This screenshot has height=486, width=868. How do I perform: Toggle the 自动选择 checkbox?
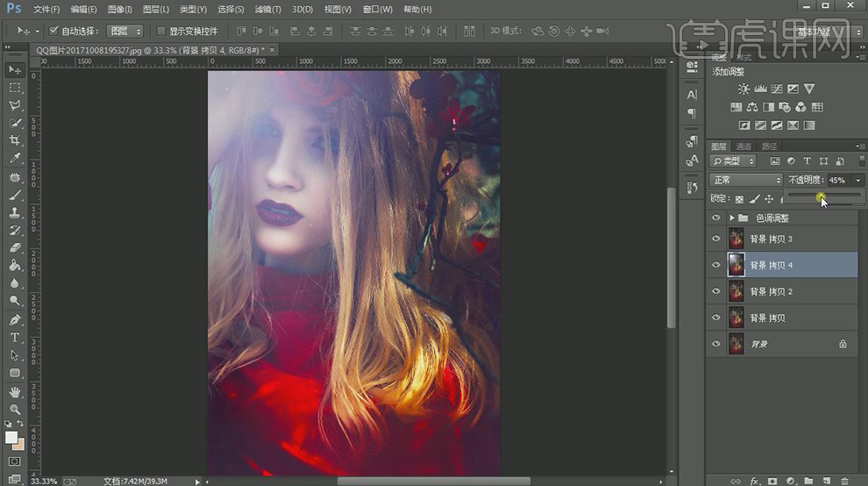[x=53, y=31]
